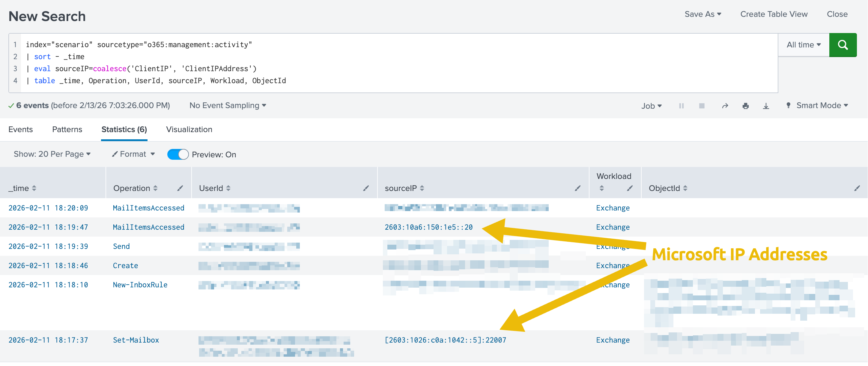The height and width of the screenshot is (366, 868).
Task: Edit the sourceIP column with the pencil icon
Action: (x=577, y=189)
